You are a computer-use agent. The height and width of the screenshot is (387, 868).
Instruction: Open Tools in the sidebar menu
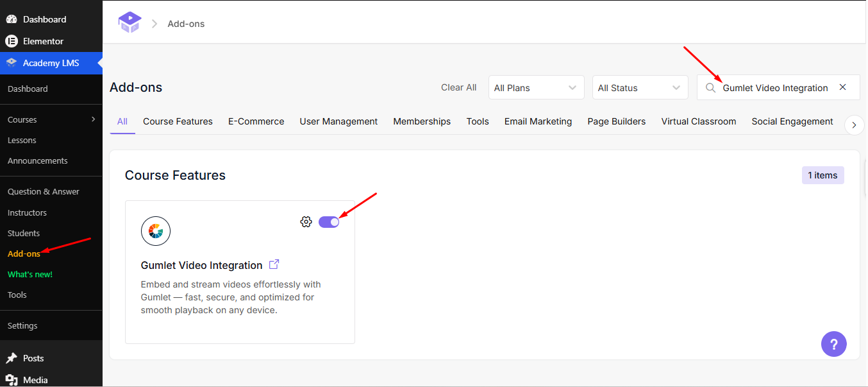17,295
